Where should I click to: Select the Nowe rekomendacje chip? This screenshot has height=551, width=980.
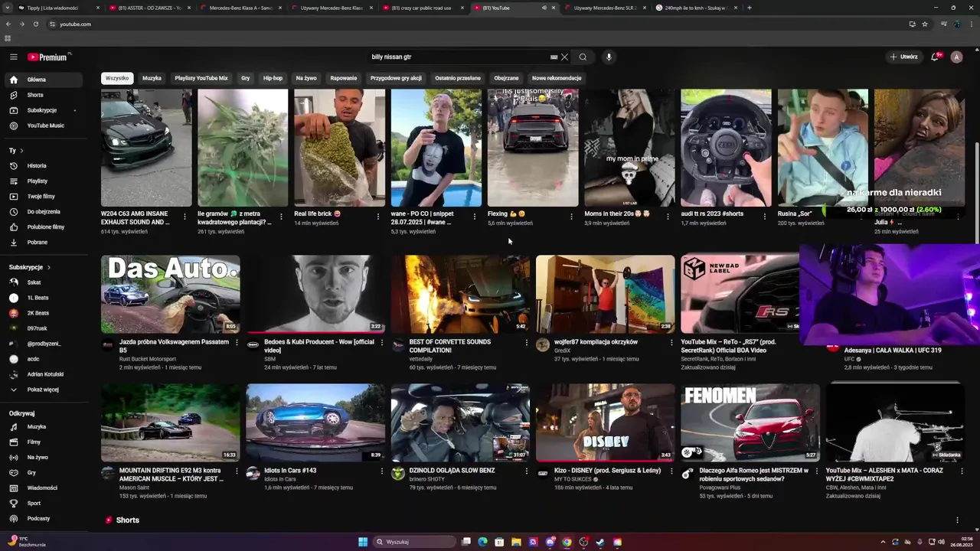[x=557, y=78]
